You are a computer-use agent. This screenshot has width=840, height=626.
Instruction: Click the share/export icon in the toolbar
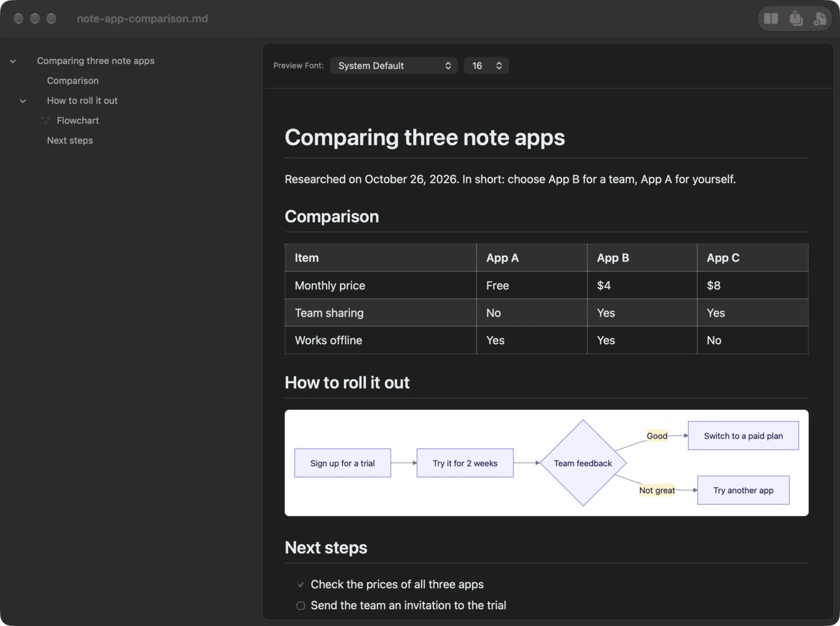796,19
